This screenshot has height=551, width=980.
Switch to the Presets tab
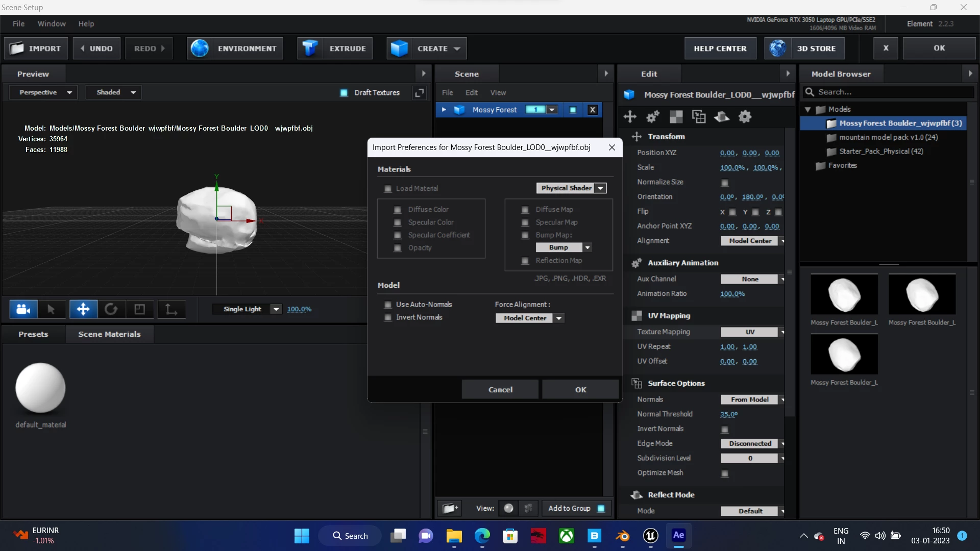coord(33,334)
